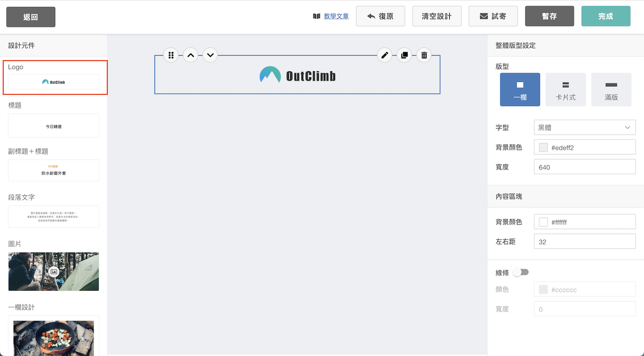The image size is (644, 356).
Task: Select the 一欄設計 one-column design thumbnail
Action: (x=54, y=336)
